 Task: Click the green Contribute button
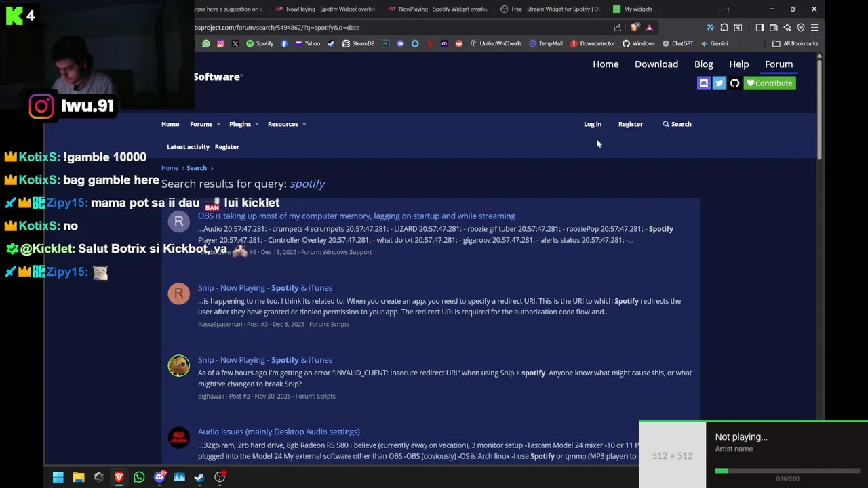pos(770,83)
